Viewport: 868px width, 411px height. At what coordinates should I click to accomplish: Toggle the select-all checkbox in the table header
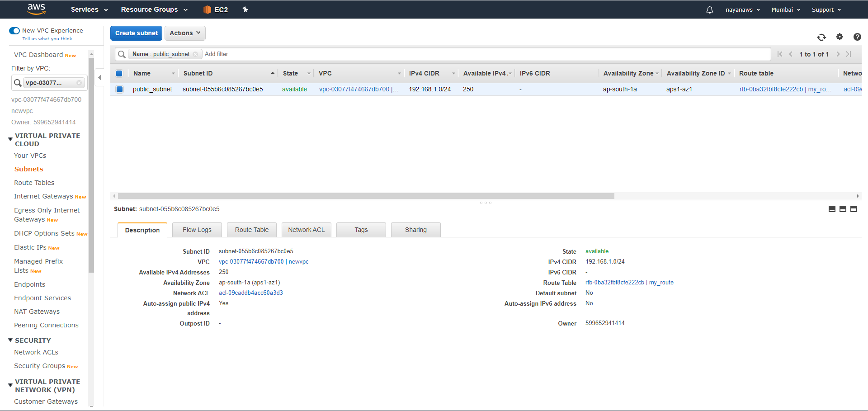(x=119, y=73)
